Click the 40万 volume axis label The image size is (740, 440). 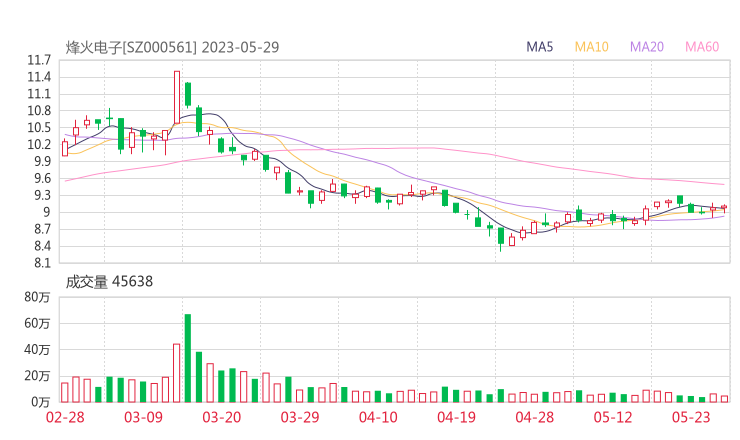(x=37, y=350)
